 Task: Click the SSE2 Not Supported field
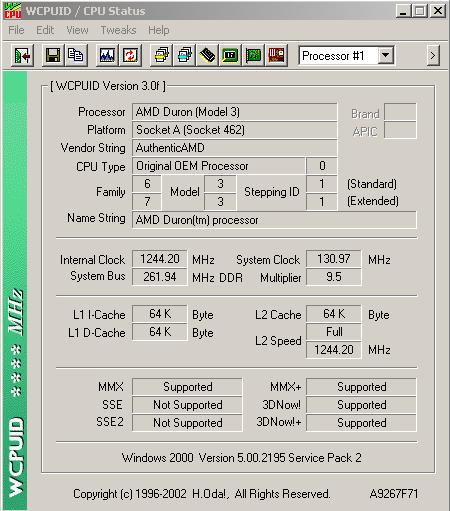pos(187,423)
